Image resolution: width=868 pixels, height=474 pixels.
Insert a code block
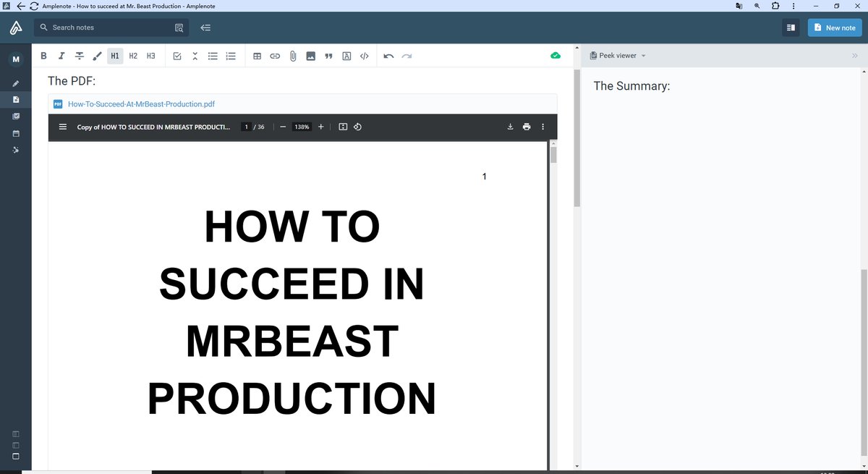click(365, 56)
